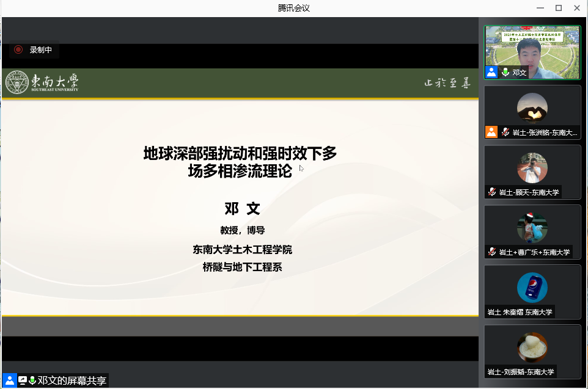The width and height of the screenshot is (588, 389).
Task: Click the screen-share icon in bottom-left bar
Action: pos(23,380)
